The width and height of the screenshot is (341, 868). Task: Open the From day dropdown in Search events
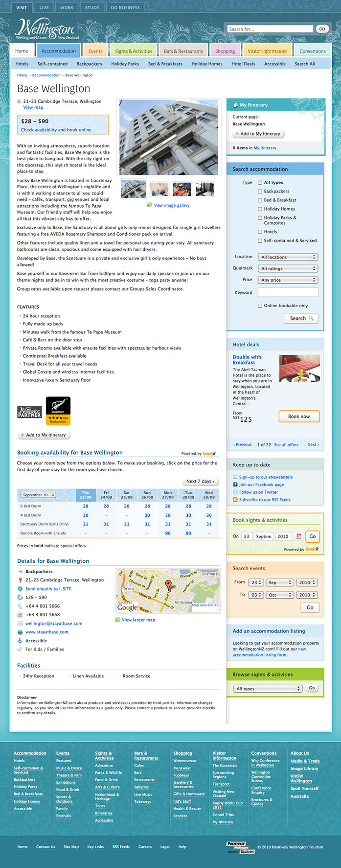pos(256,582)
